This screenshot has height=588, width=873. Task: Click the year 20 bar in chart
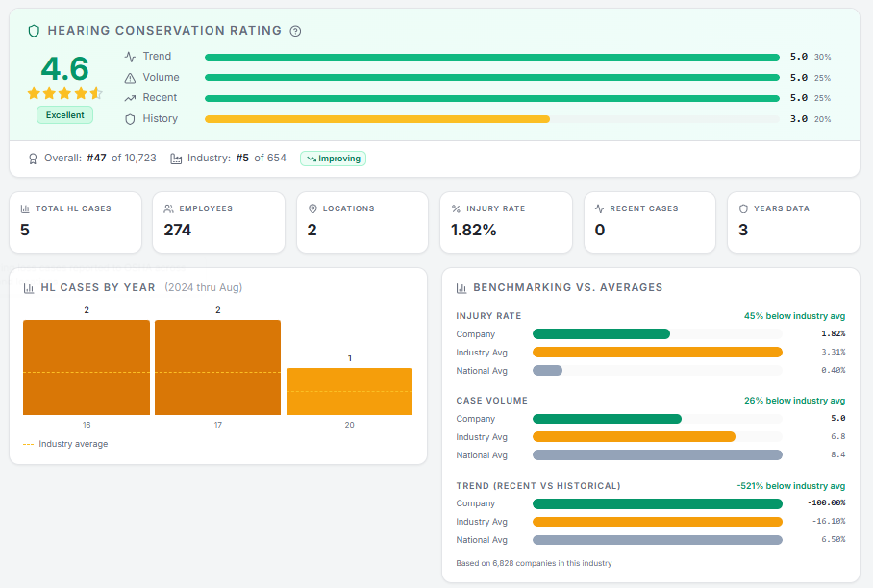pyautogui.click(x=349, y=391)
